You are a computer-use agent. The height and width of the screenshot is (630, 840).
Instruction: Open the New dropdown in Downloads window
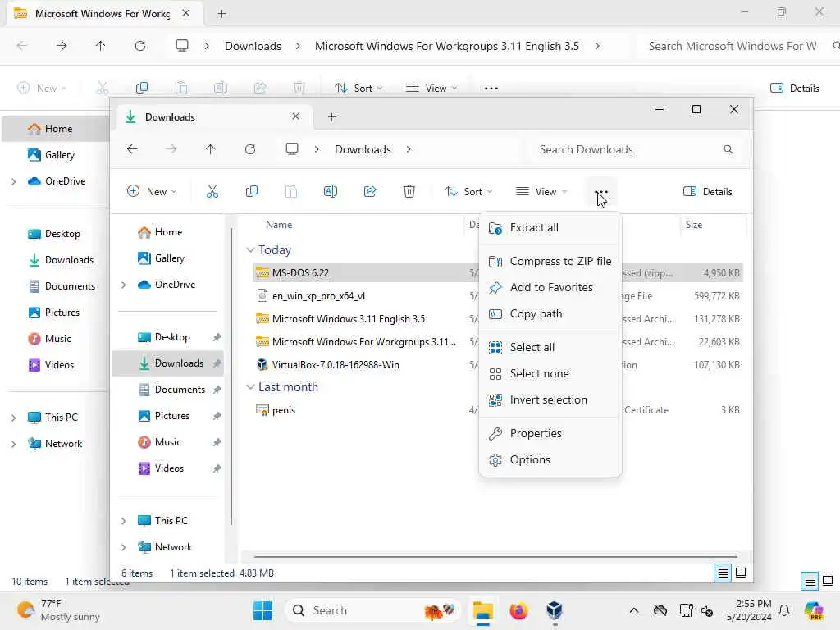click(152, 191)
